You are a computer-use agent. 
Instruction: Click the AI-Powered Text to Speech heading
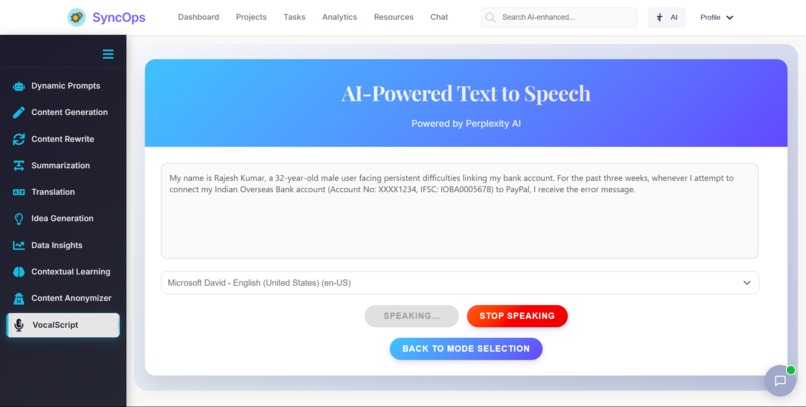466,94
